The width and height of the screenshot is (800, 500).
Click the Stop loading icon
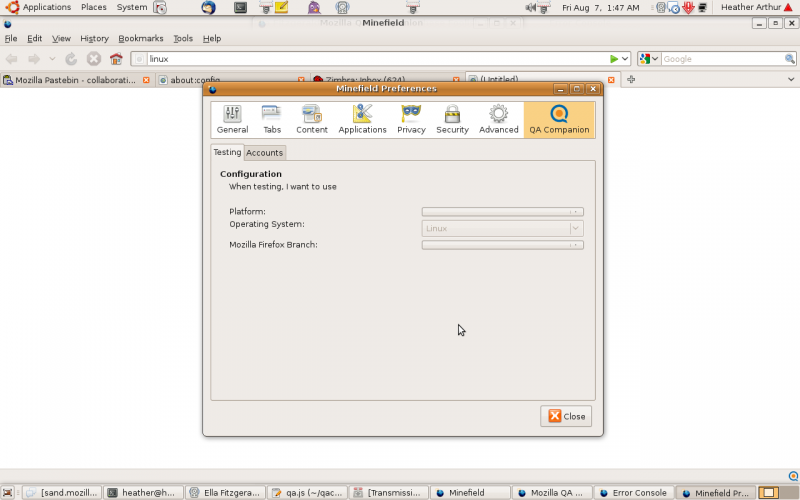pos(93,59)
